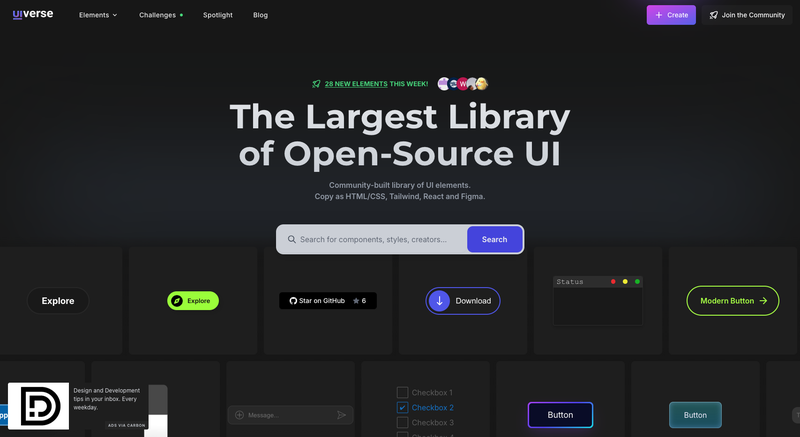Click the ADS VIA CARBON label
Viewport: 800px width, 437px height.
coord(127,425)
